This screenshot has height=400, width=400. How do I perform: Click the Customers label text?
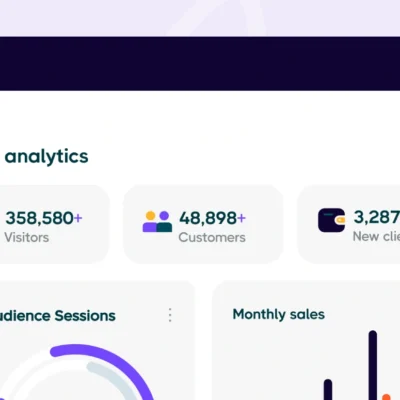tap(212, 238)
